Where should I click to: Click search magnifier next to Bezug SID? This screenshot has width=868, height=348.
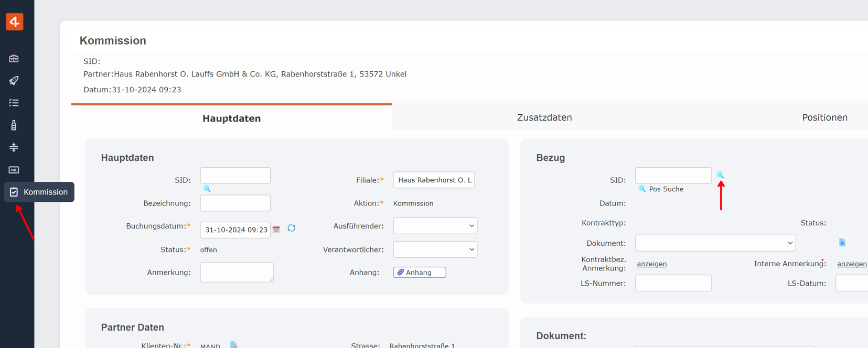pyautogui.click(x=720, y=175)
